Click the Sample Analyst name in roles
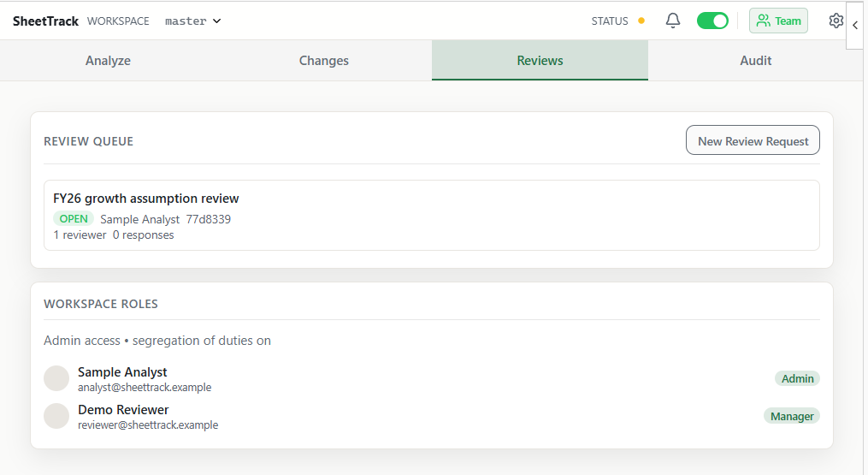The width and height of the screenshot is (868, 475). coord(122,372)
